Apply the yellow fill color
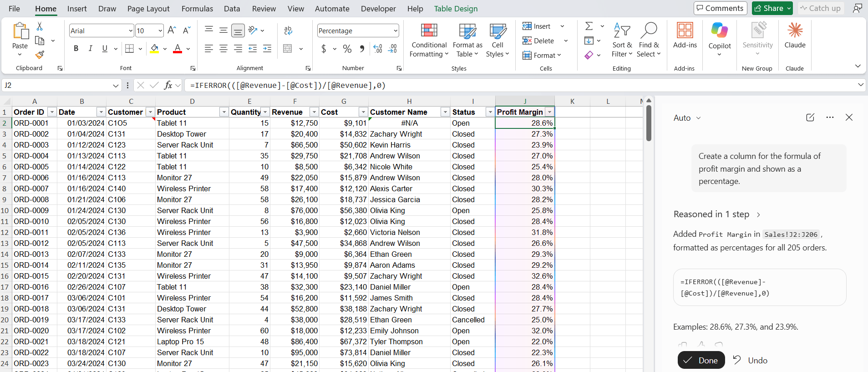Screen dimensions: 868x372 click(x=155, y=49)
